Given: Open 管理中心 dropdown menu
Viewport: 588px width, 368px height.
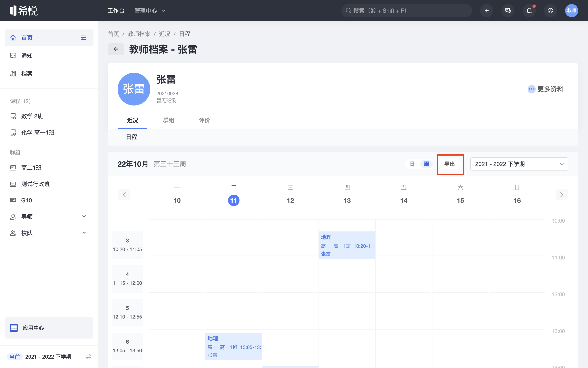Looking at the screenshot, I should (x=150, y=10).
